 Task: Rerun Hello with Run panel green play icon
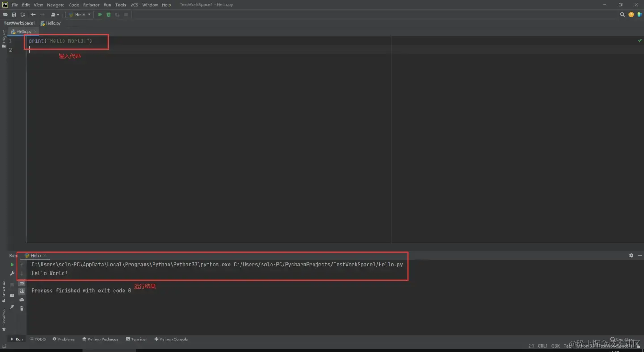[12, 265]
